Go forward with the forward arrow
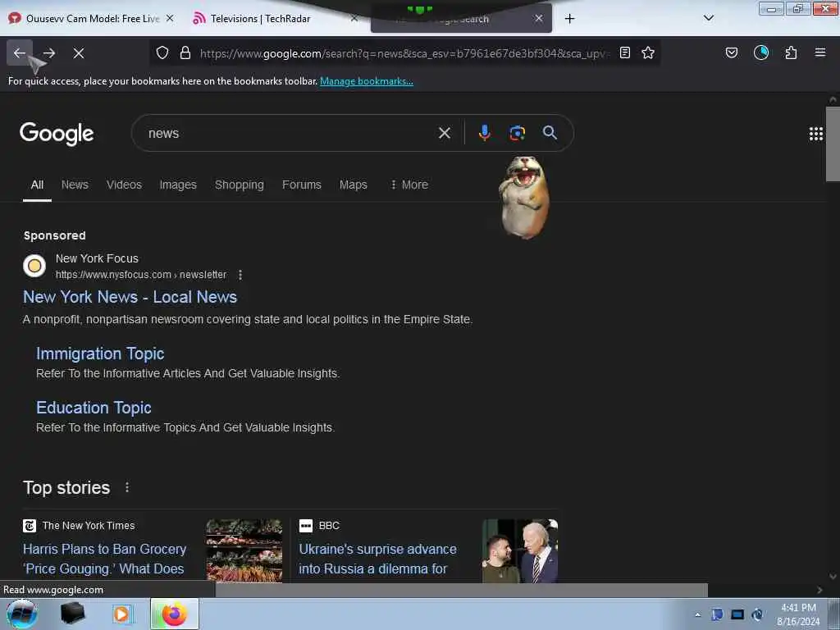 click(49, 53)
